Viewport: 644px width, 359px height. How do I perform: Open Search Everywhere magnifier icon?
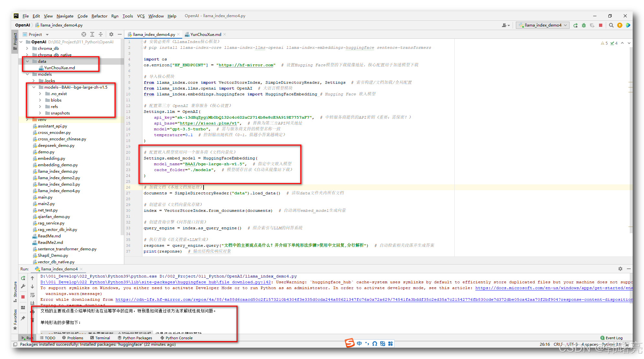point(611,25)
